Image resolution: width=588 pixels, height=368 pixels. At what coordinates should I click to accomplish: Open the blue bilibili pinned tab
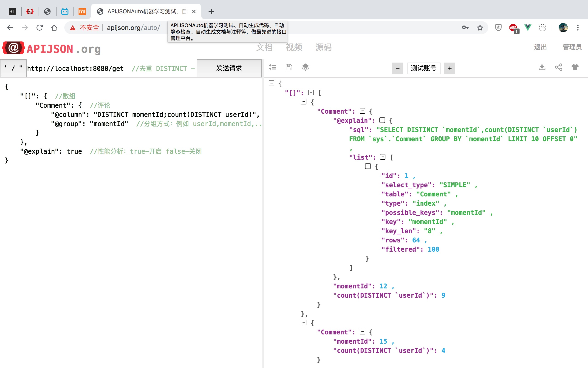coord(65,11)
